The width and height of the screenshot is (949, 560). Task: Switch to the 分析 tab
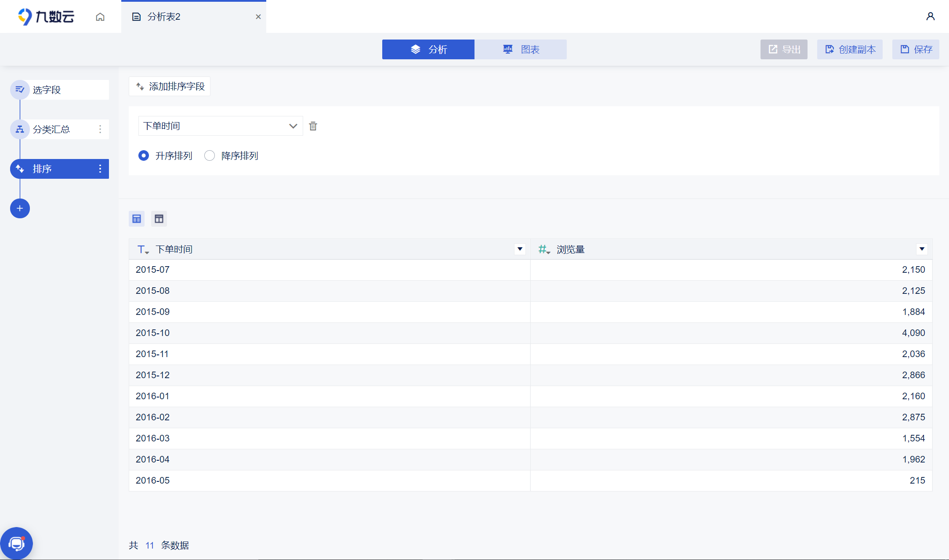(428, 49)
